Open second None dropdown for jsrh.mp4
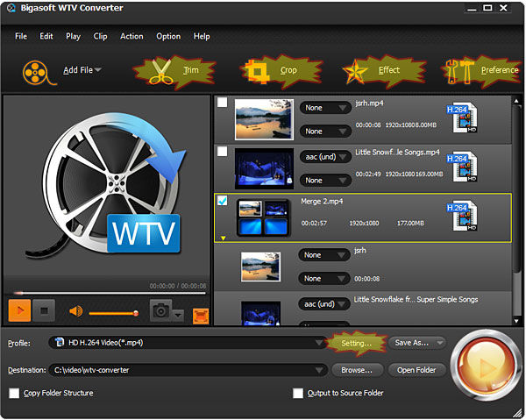The height and width of the screenshot is (420, 526). (x=325, y=132)
